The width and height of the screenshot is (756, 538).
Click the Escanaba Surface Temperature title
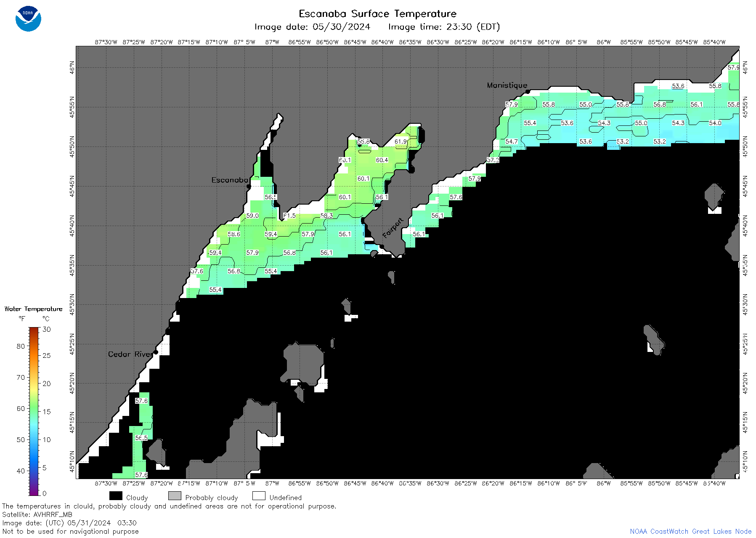coord(377,14)
